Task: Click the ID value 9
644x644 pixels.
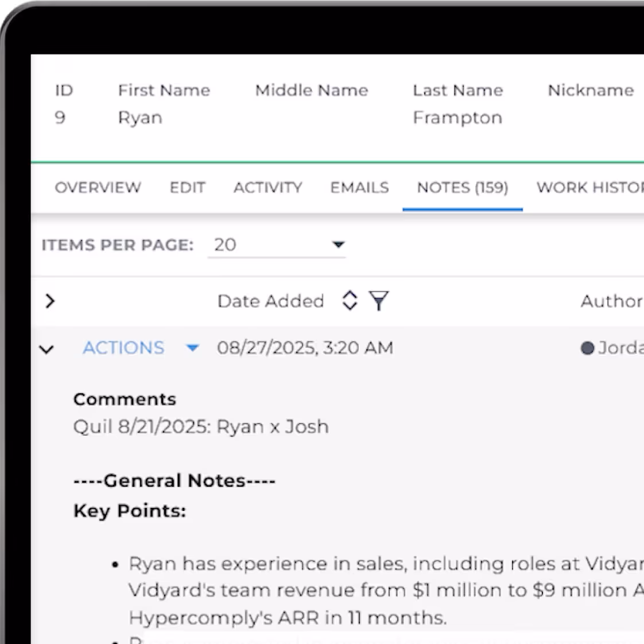Action: [x=60, y=118]
